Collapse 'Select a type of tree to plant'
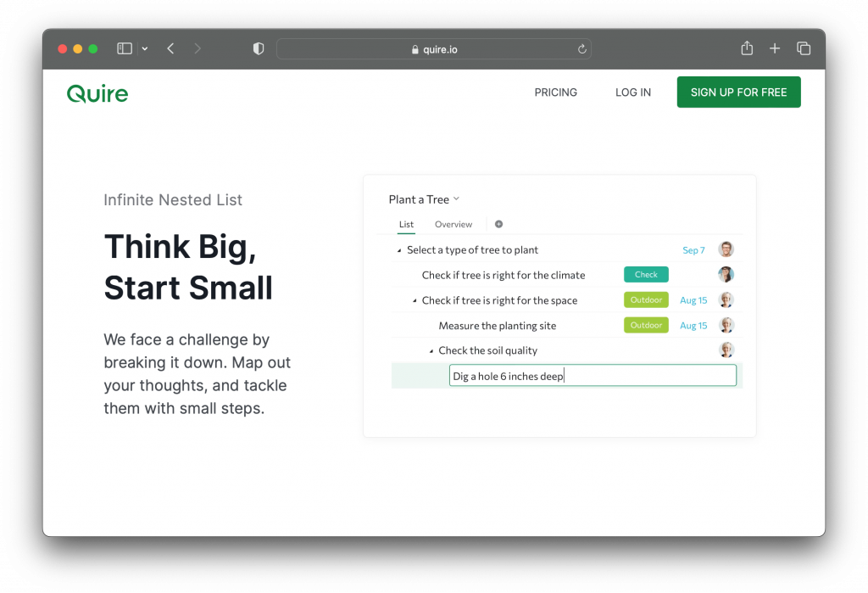Screen dimensions: 868x593 [399, 250]
